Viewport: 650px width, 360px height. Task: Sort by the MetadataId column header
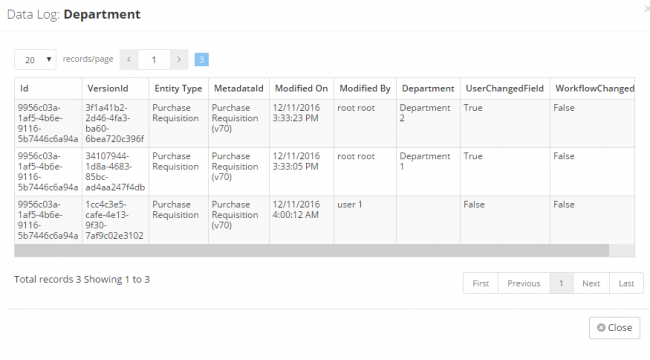tap(239, 88)
